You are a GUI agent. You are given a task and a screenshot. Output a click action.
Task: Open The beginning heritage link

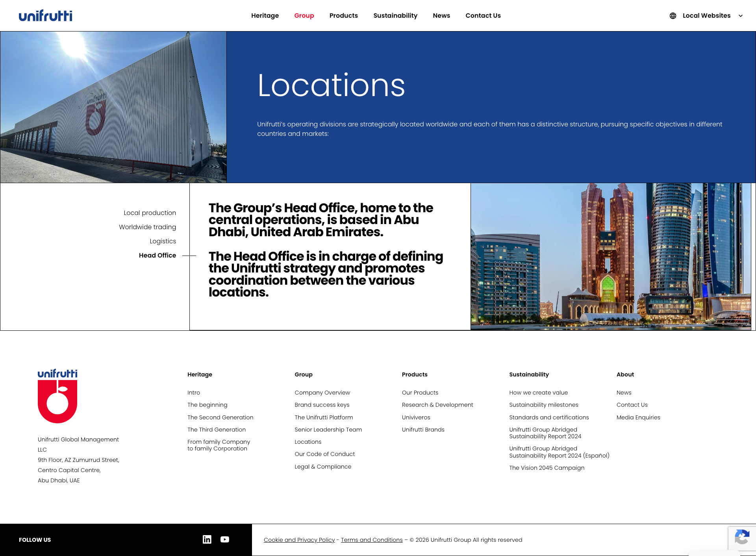[x=208, y=405]
